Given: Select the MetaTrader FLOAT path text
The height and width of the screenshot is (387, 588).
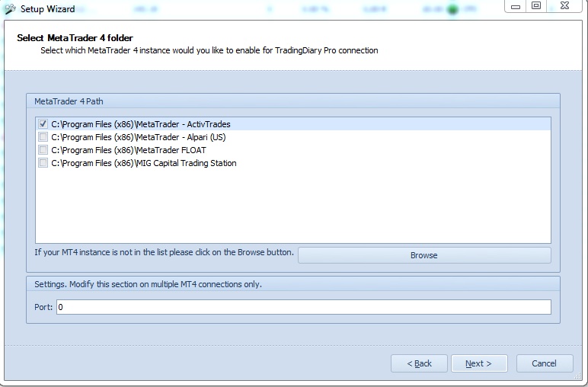Looking at the screenshot, I should click(129, 150).
